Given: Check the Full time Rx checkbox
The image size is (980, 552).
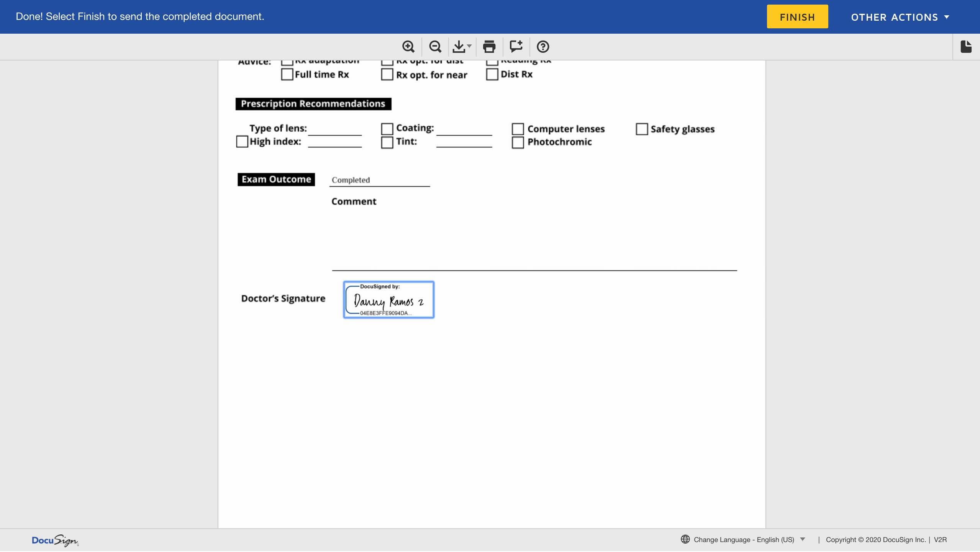Looking at the screenshot, I should [x=287, y=74].
